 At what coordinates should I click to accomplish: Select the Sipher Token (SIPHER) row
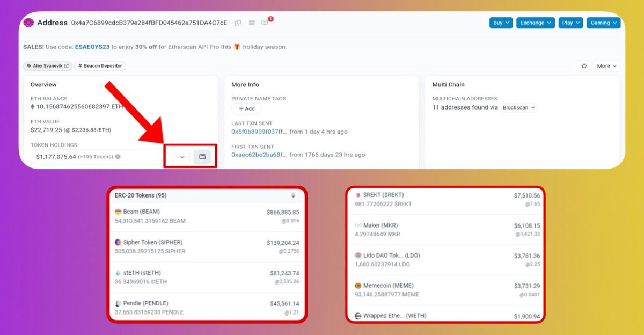(207, 247)
